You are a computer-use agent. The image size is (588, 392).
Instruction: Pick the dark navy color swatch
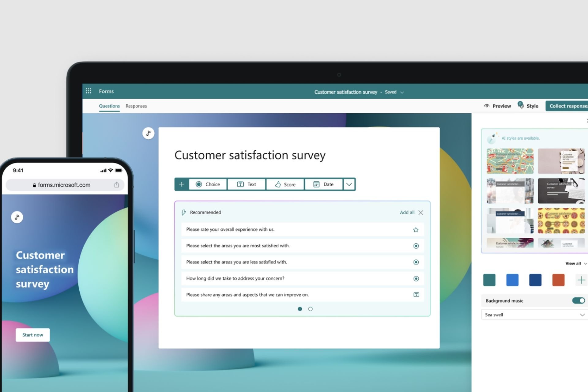pyautogui.click(x=535, y=280)
